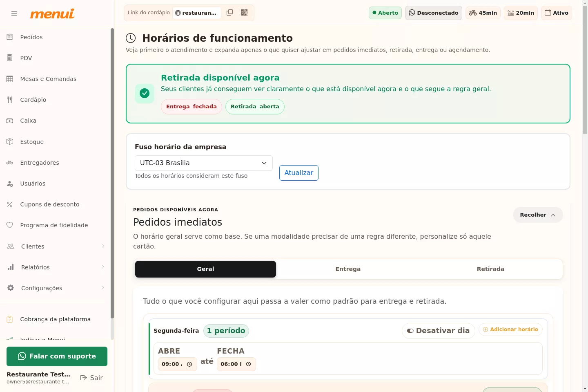
Task: Click the Sair logout link
Action: tap(91, 378)
